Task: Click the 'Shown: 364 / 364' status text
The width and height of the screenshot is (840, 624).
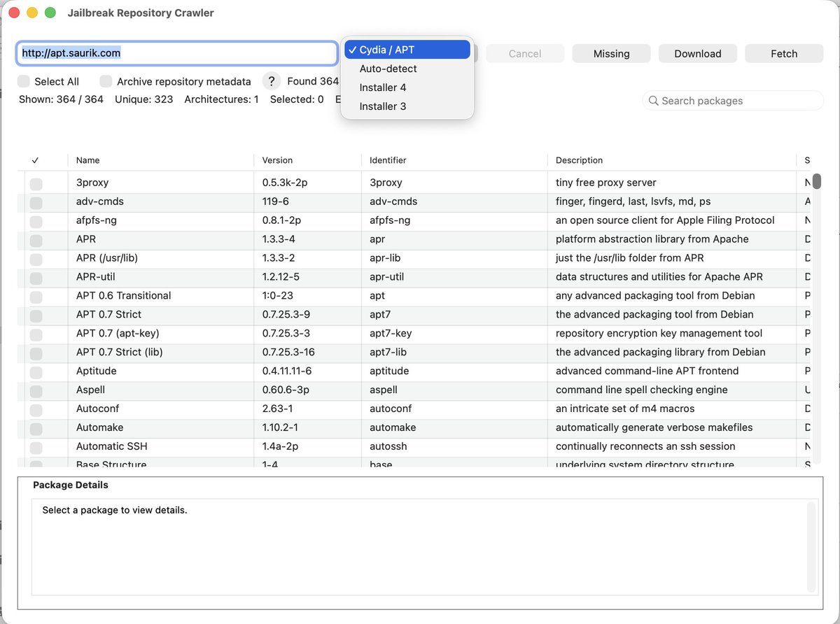Action: (62, 100)
